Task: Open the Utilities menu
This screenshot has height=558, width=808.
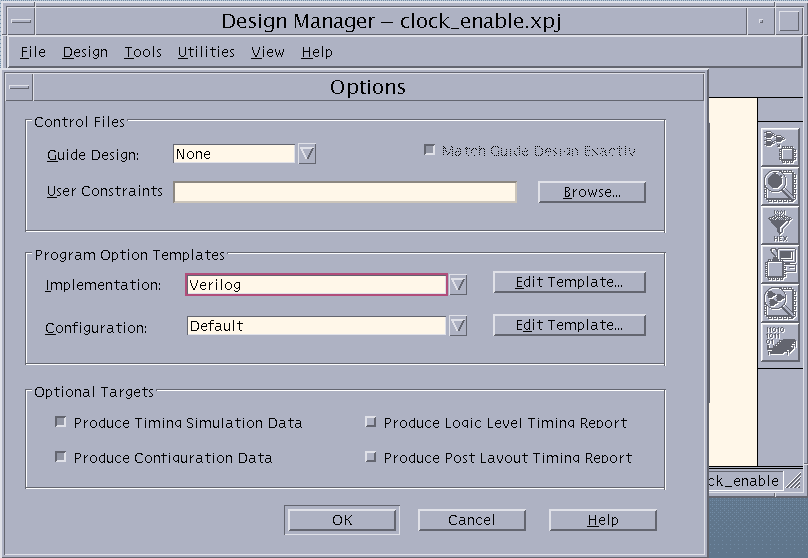Action: 206,52
